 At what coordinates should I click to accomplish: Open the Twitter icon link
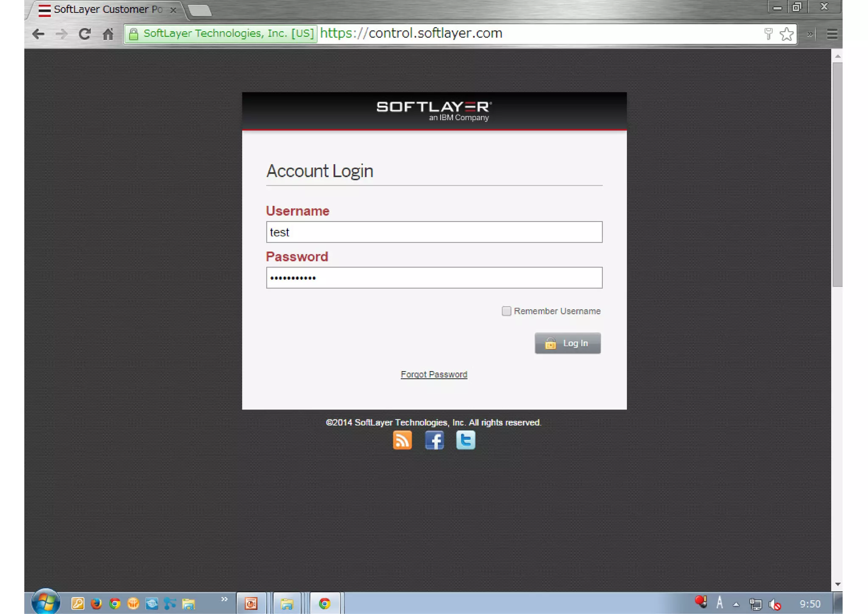[x=465, y=440]
